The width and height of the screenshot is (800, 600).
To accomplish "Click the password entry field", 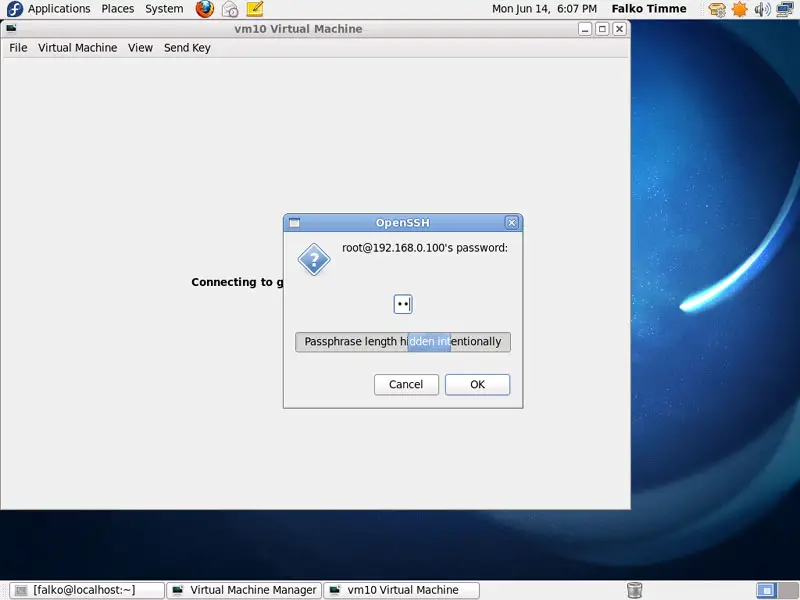I will [x=403, y=305].
